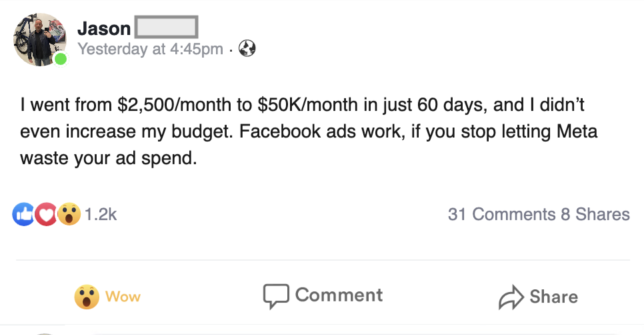Click the red heart Love reaction icon

[x=46, y=214]
